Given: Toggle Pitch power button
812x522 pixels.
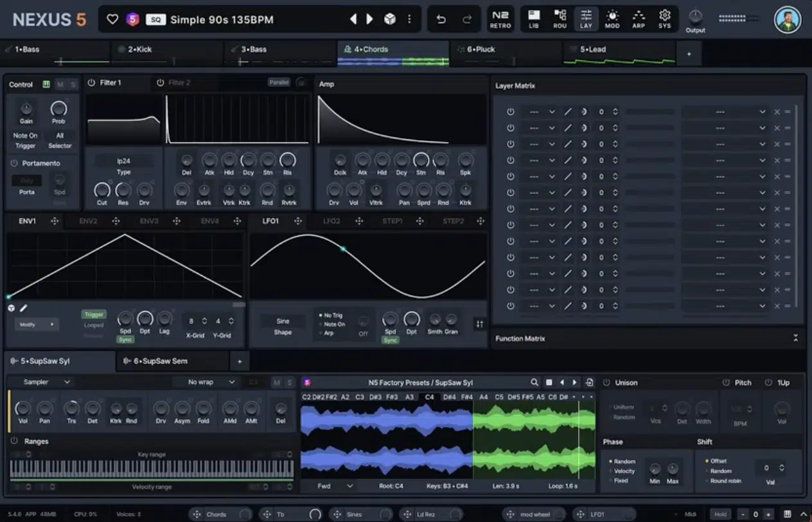Looking at the screenshot, I should 727,382.
